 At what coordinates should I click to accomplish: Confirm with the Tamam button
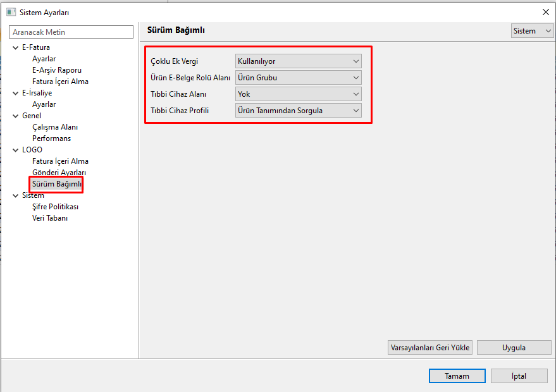tap(457, 376)
